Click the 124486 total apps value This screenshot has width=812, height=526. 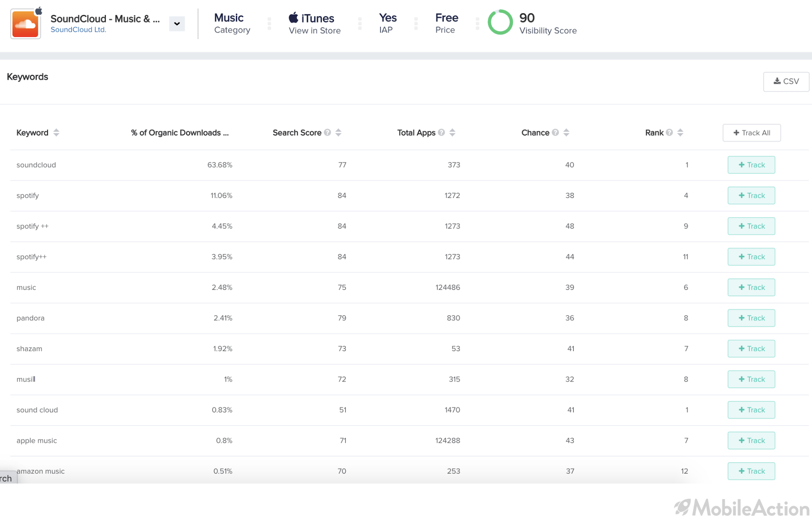coord(448,287)
